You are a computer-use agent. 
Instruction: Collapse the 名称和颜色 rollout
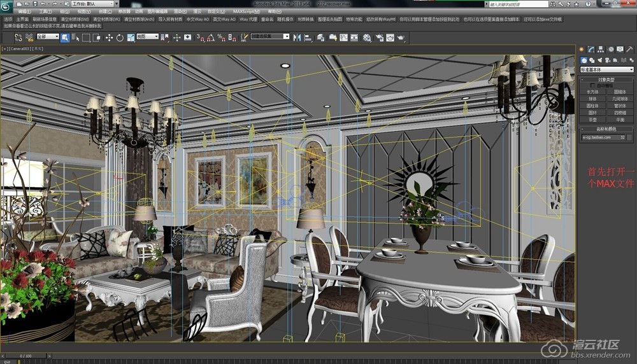point(606,129)
